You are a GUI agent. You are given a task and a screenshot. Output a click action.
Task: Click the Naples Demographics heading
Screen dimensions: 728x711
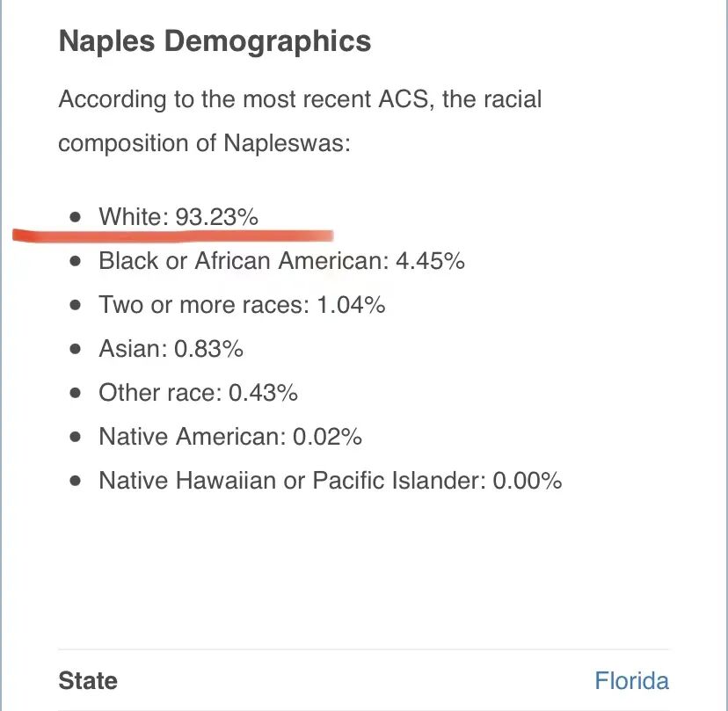[x=215, y=40]
